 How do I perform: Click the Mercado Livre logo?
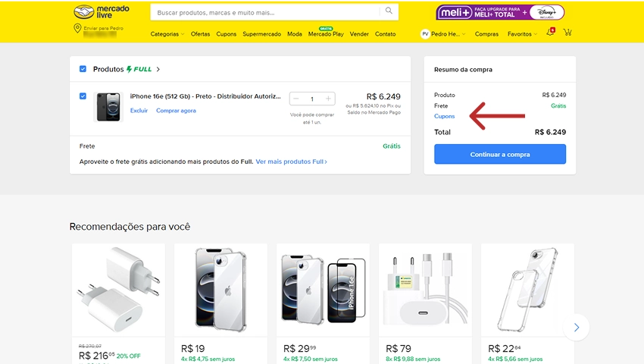[x=101, y=12]
